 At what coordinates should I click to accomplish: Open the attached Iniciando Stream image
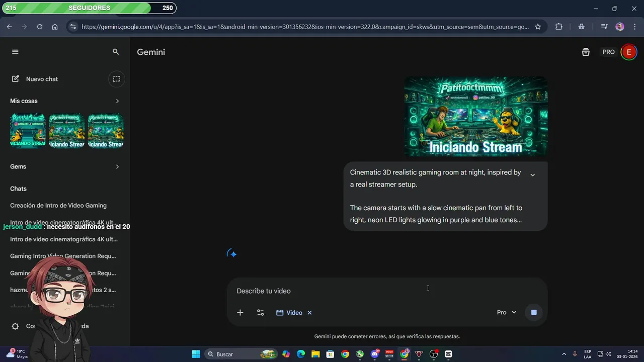pos(476,116)
